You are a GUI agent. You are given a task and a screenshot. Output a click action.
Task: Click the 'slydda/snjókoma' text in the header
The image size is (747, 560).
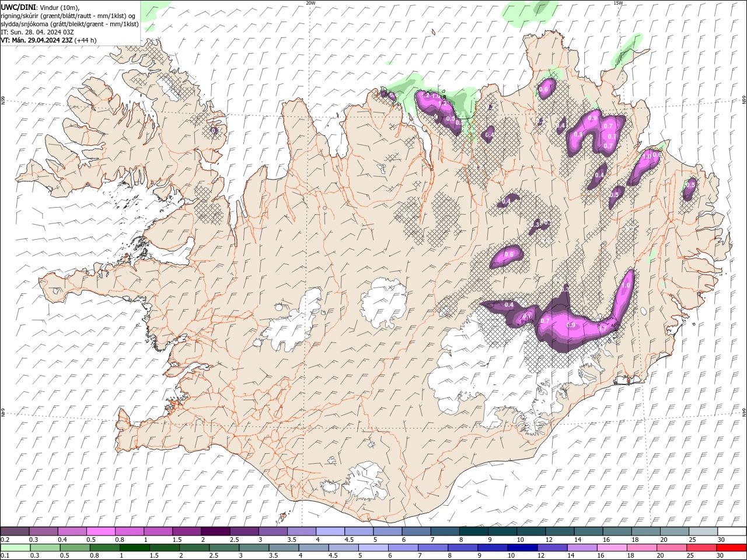click(26, 24)
